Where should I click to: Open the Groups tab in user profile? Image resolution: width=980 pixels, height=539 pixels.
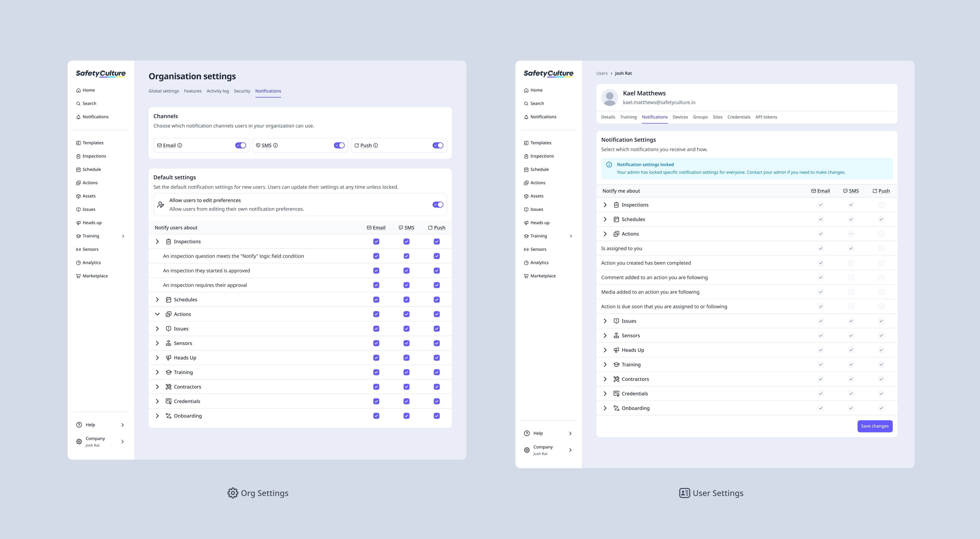click(x=700, y=117)
